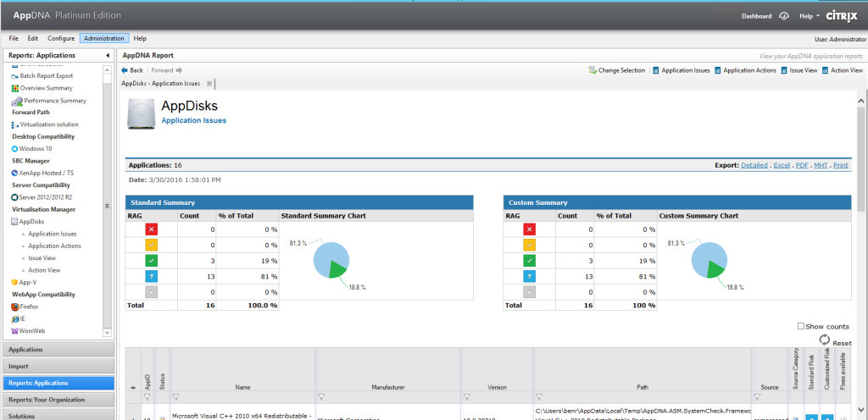868x420 pixels.
Task: Open the Overview Summary report
Action: tap(46, 88)
